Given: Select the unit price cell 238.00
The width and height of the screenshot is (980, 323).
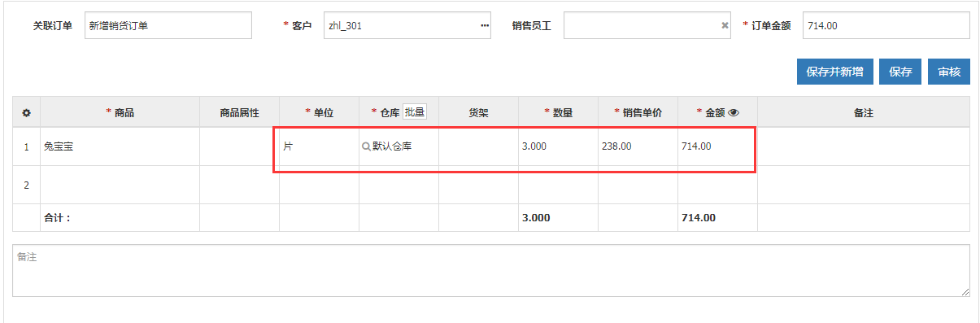Looking at the screenshot, I should (x=638, y=147).
